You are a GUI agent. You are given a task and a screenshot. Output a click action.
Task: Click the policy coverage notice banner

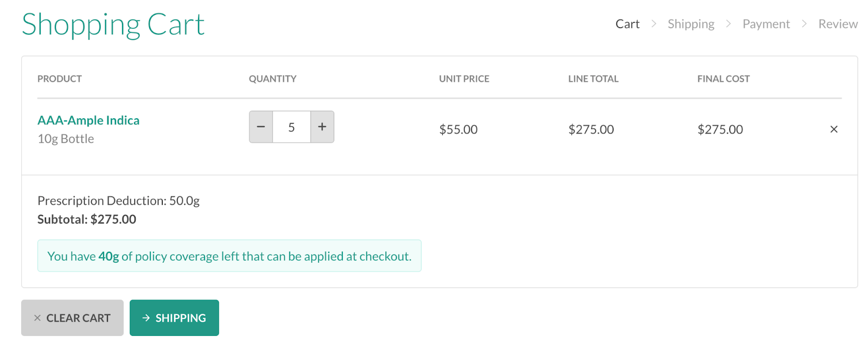(x=229, y=256)
